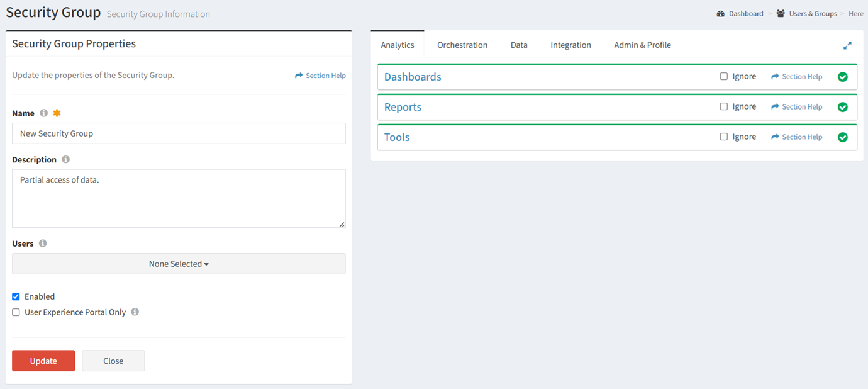Viewport: 868px width, 389px height.
Task: Click the info icon next to Name
Action: (x=43, y=113)
